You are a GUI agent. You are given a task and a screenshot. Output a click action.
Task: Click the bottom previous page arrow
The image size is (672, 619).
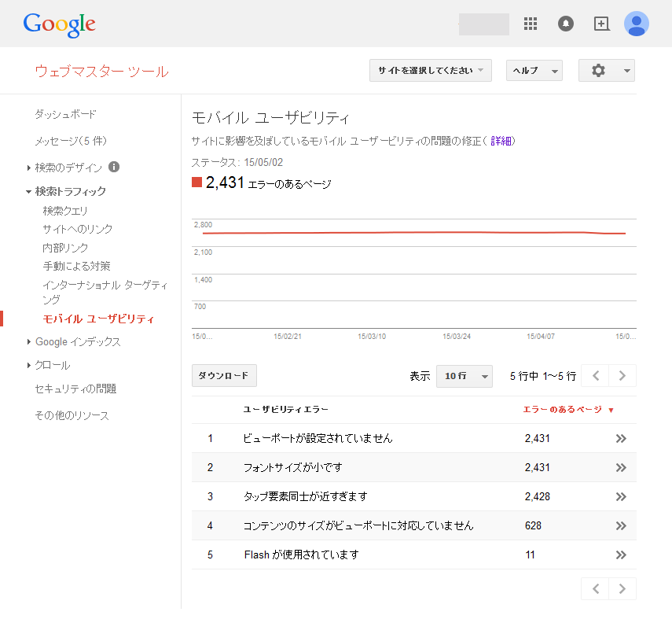click(595, 589)
